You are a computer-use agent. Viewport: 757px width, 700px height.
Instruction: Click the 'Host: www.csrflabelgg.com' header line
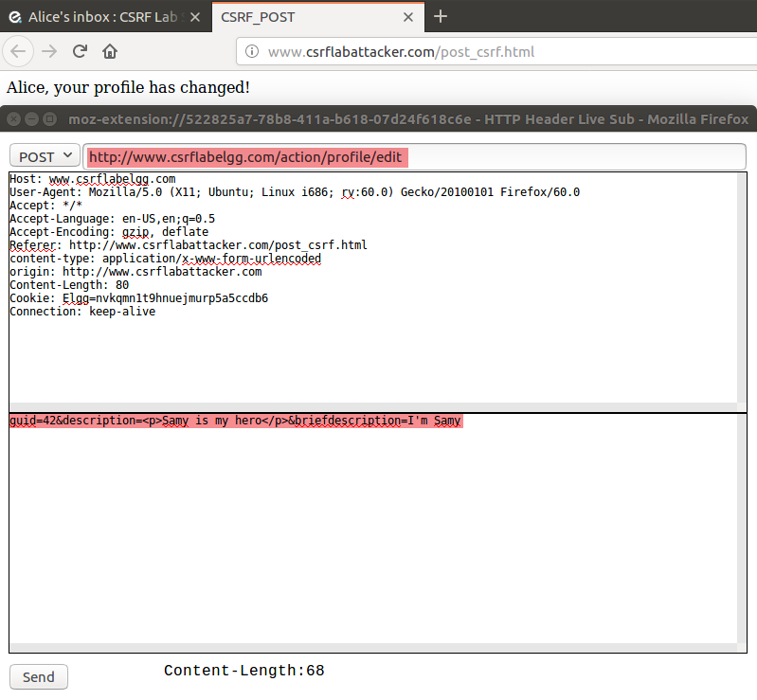[x=92, y=179]
